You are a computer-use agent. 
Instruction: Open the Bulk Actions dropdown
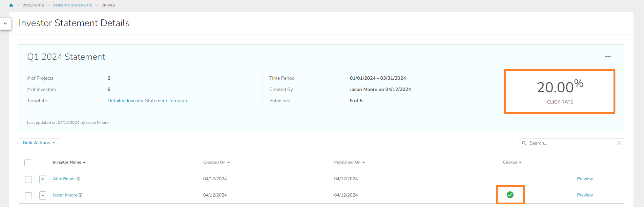coord(39,143)
